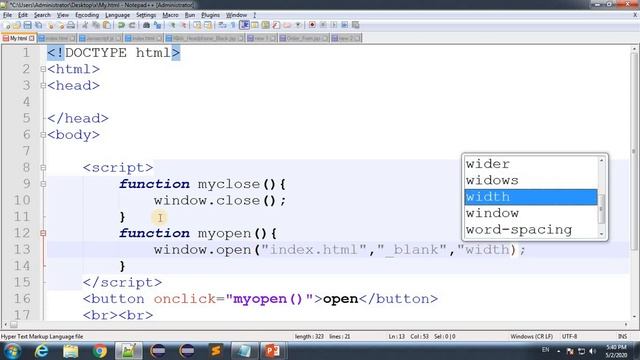Collapse the script block fold on line 8
The image size is (640, 360).
(x=43, y=168)
